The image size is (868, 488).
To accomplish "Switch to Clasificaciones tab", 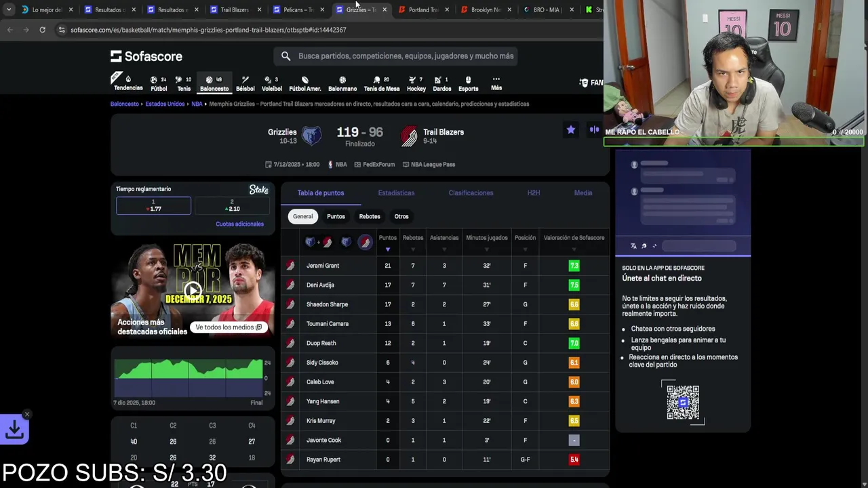I will pos(471,193).
